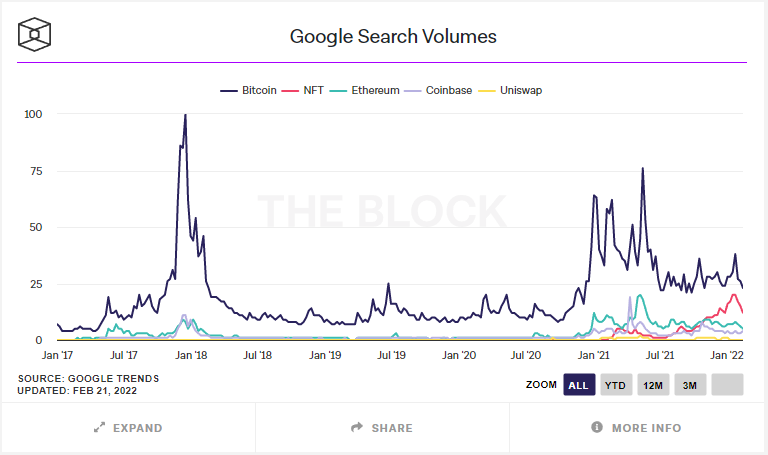
Task: Click the Jan '18 axis label
Action: [192, 355]
